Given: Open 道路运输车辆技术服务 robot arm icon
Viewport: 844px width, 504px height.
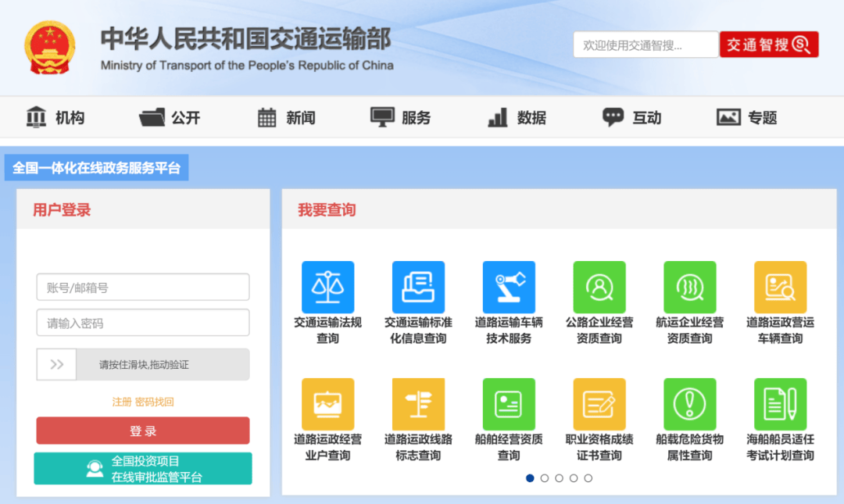Looking at the screenshot, I should click(x=509, y=287).
